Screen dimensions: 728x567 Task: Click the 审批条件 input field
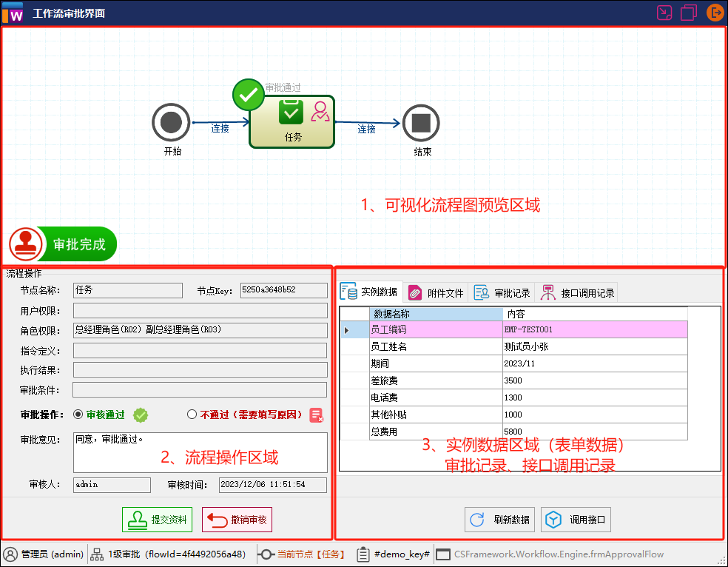point(200,390)
